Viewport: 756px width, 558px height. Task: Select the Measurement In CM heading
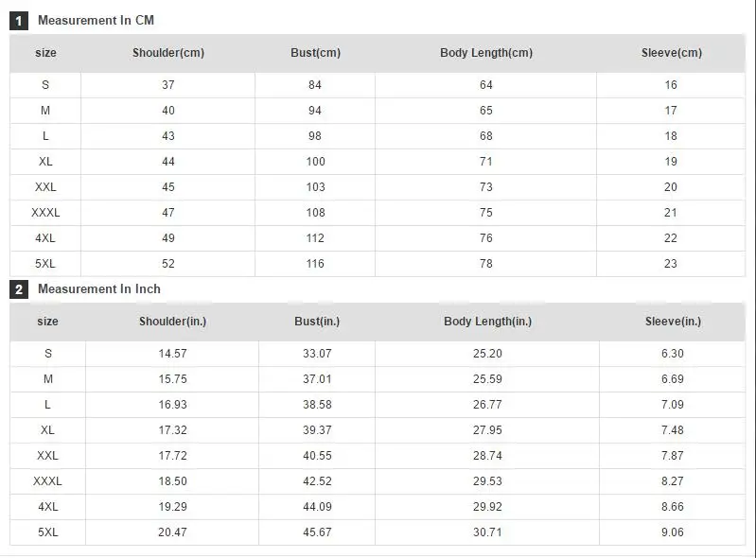[96, 20]
